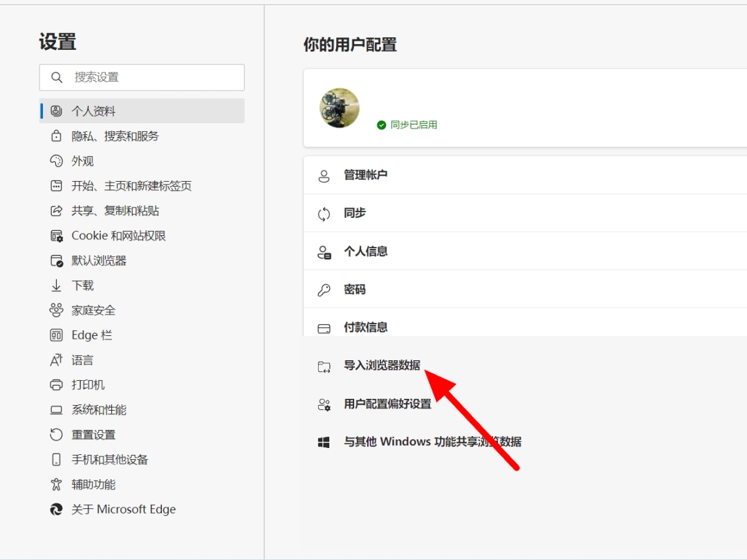Open 外观 settings page
Image resolution: width=747 pixels, height=560 pixels.
coord(142,161)
